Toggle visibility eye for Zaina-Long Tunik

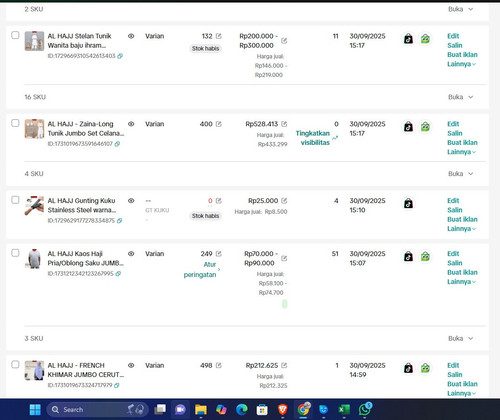pos(131,124)
